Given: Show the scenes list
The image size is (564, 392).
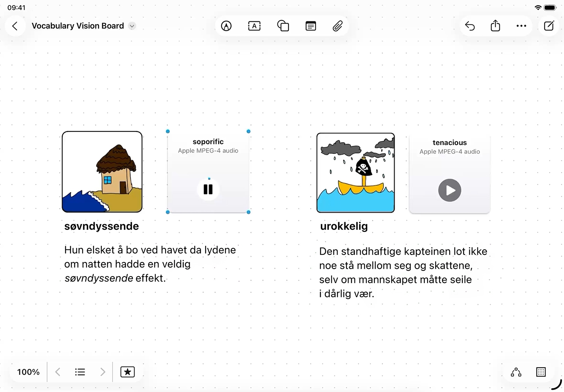Looking at the screenshot, I should click(x=80, y=372).
